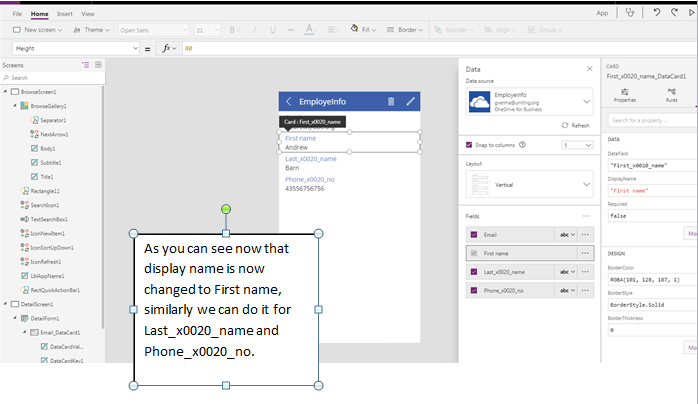Select NextArrow1 in the tree
Image resolution: width=698 pixels, height=404 pixels.
54,134
